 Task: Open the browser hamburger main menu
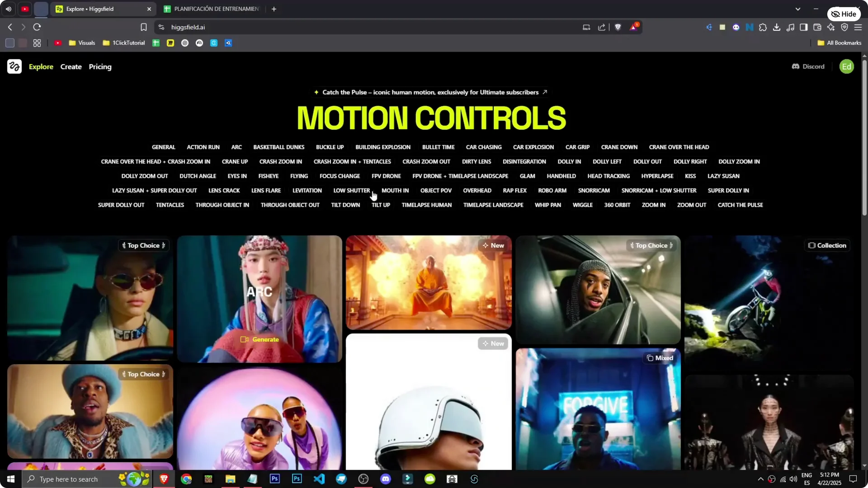tap(858, 27)
